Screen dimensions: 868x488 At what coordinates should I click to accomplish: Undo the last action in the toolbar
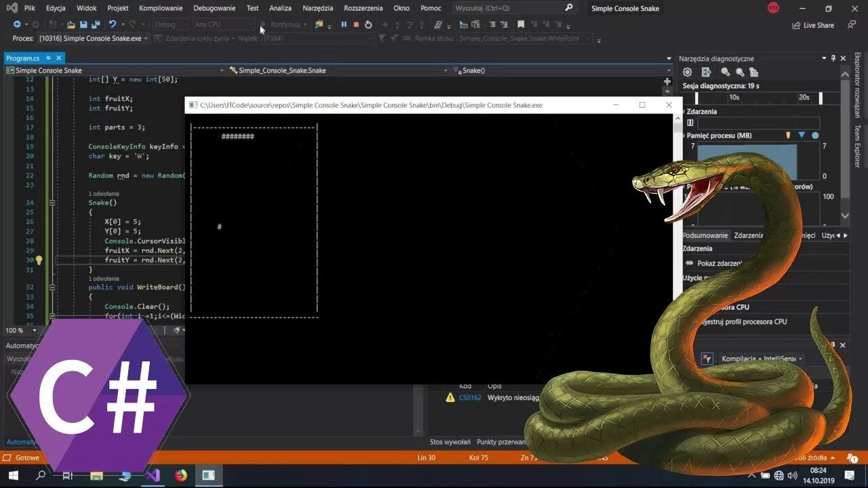(113, 24)
